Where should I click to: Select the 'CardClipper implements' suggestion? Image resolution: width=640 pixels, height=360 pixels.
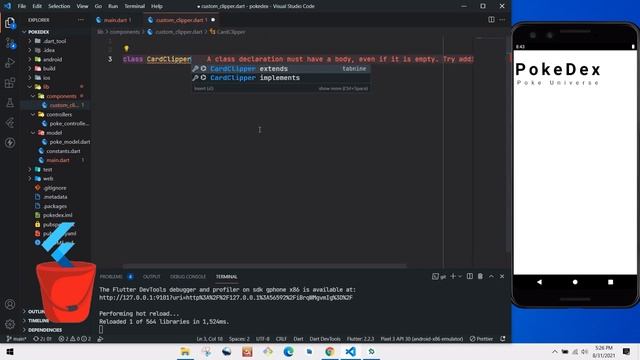[281, 78]
